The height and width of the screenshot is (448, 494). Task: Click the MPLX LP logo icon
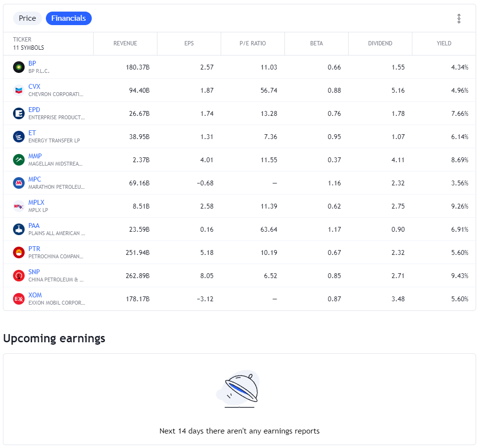pyautogui.click(x=18, y=206)
